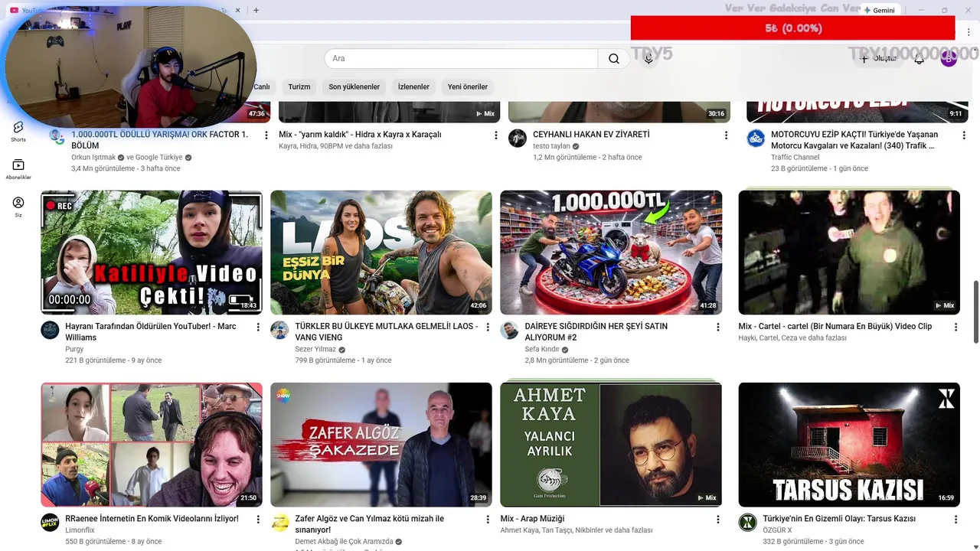
Task: Open a new browser tab
Action: [x=256, y=11]
